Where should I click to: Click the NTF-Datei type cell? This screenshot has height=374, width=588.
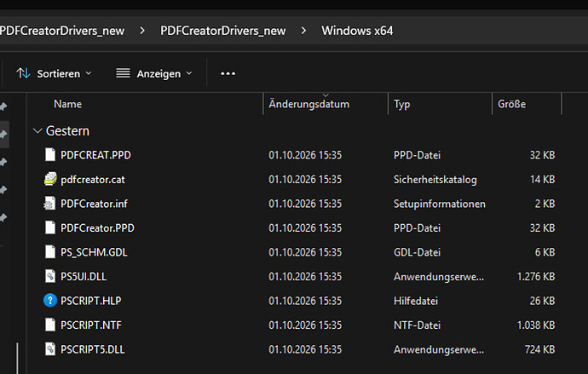coord(417,325)
